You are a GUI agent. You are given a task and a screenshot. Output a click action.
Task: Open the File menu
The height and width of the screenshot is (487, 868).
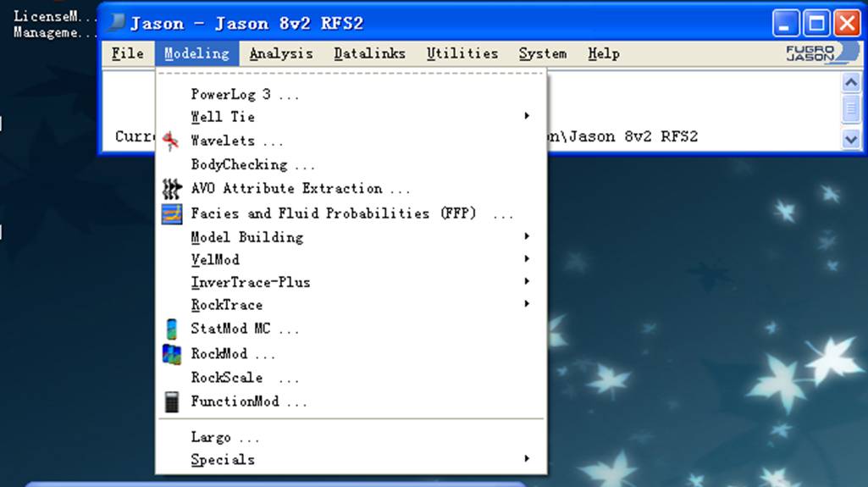tap(127, 53)
